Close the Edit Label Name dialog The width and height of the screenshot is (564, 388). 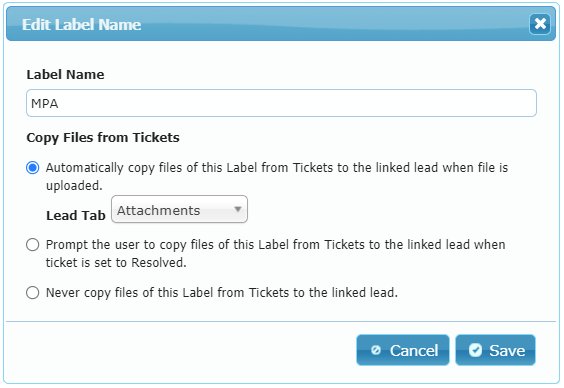pyautogui.click(x=540, y=24)
